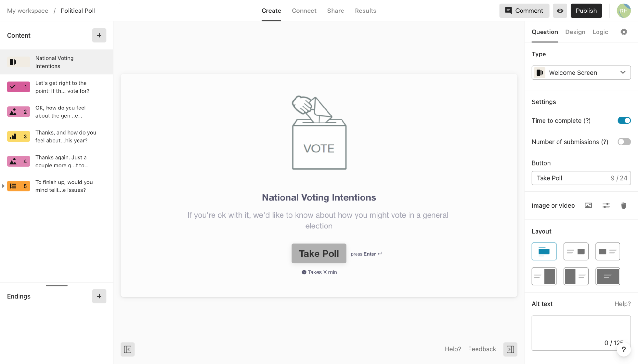Screen dimensions: 638x364
Task: Click the Publish button
Action: click(586, 11)
